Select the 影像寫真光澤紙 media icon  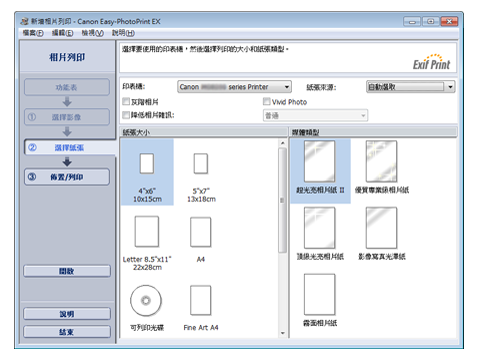(381, 228)
